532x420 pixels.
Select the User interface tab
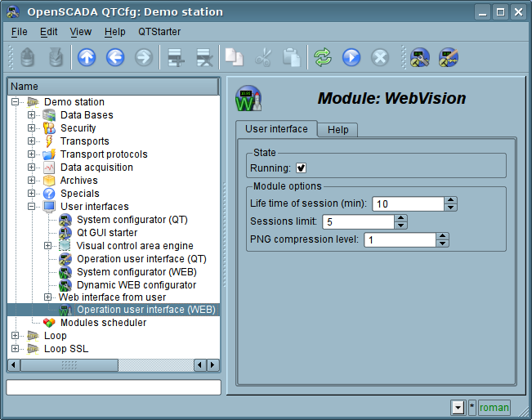[276, 129]
